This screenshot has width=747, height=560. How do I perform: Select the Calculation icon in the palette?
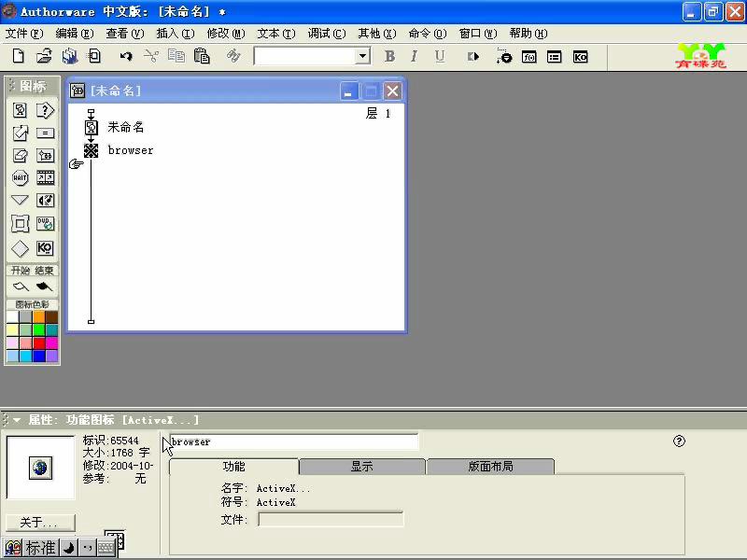[45, 133]
